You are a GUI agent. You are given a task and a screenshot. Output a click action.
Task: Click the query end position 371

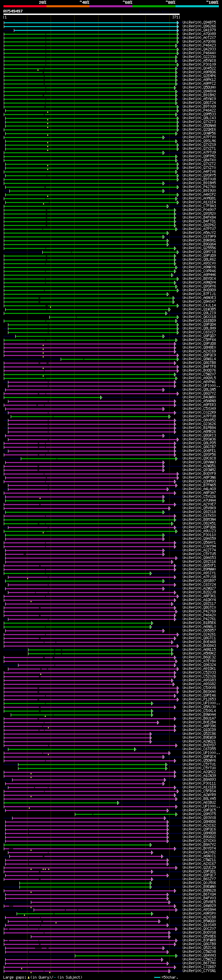pyautogui.click(x=175, y=17)
